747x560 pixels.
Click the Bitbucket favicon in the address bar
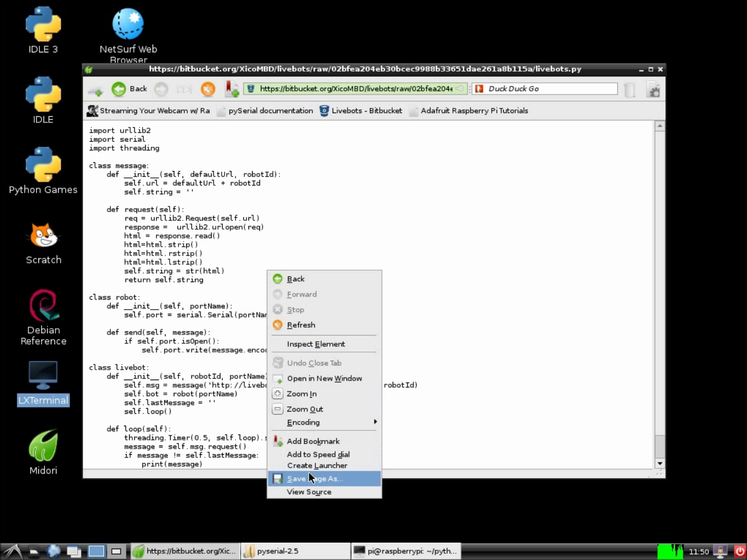251,89
